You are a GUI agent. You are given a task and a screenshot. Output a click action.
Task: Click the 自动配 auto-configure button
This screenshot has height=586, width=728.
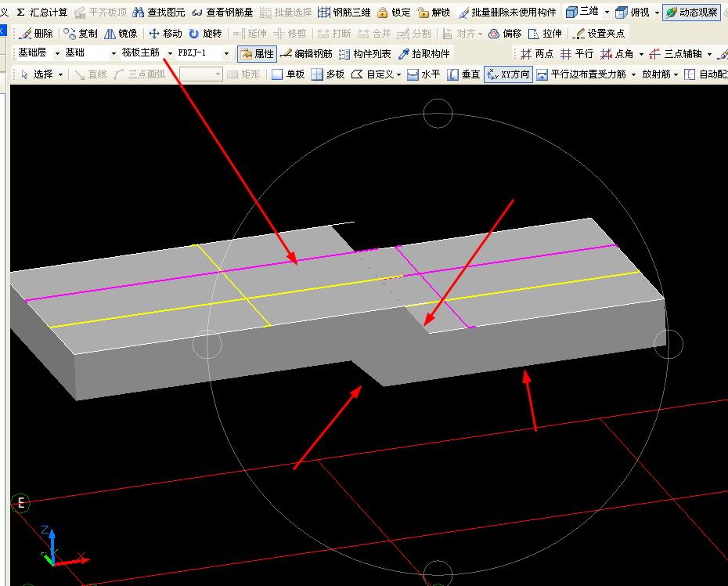pos(705,74)
